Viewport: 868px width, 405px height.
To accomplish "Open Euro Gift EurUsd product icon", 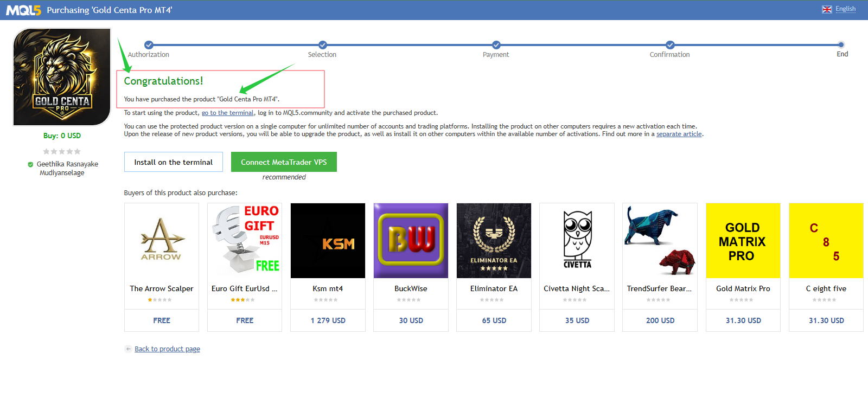I will coord(245,241).
